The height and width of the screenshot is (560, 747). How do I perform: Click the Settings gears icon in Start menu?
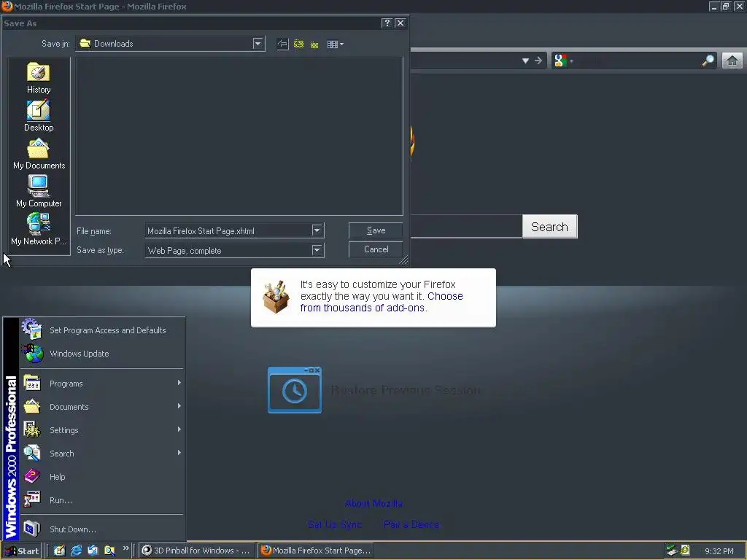tap(32, 430)
